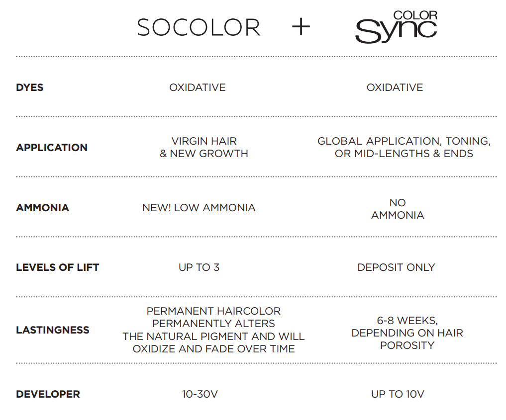
Task: Click OXIDATIVE under the SOCOLOR column
Action: pyautogui.click(x=198, y=87)
